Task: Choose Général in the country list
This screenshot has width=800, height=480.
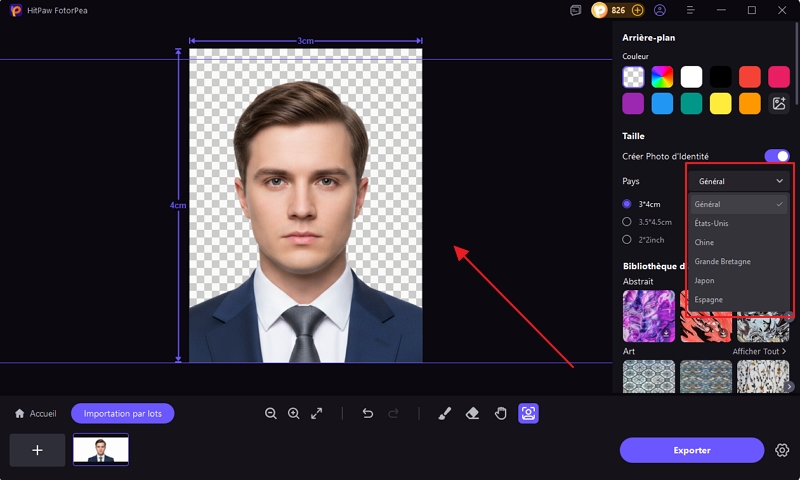Action: [739, 204]
